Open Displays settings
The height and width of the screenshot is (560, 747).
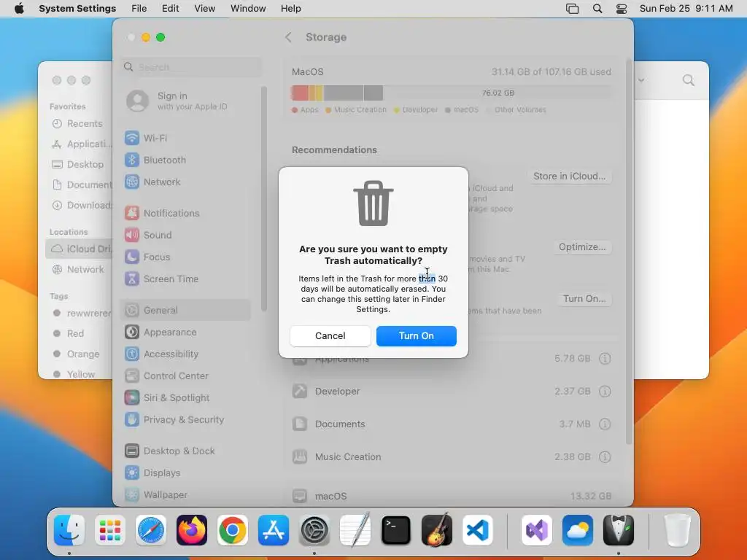pyautogui.click(x=186, y=472)
